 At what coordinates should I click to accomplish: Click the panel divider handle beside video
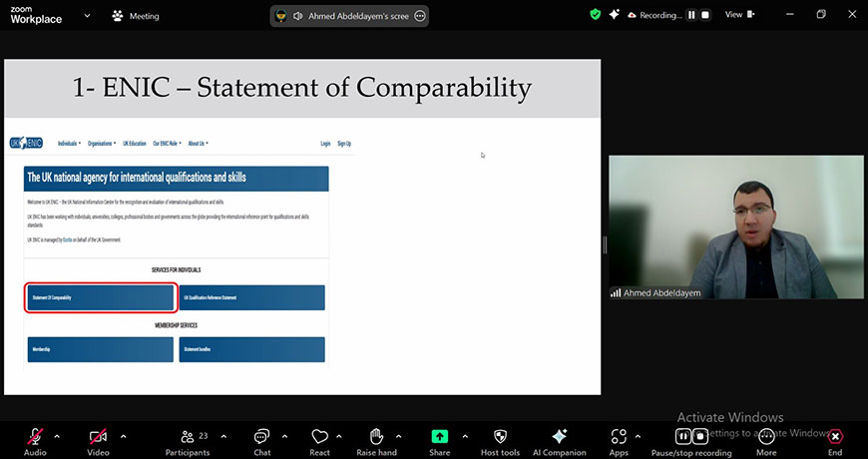(605, 244)
